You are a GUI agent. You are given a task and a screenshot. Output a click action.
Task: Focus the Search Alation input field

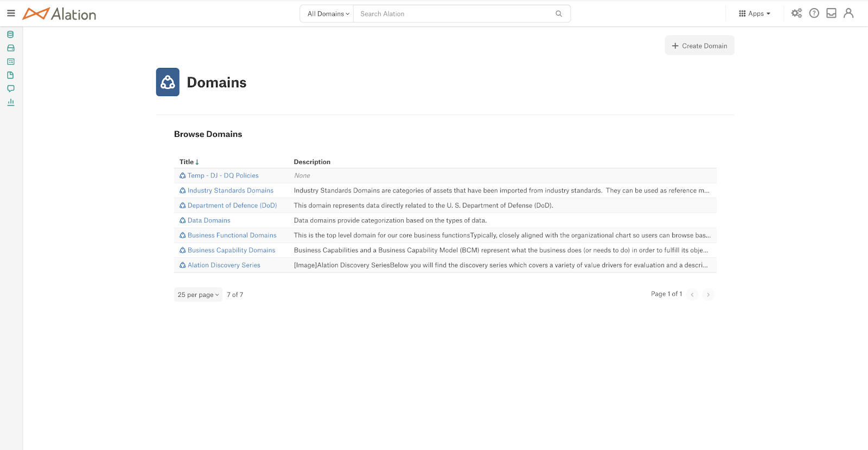tap(456, 14)
